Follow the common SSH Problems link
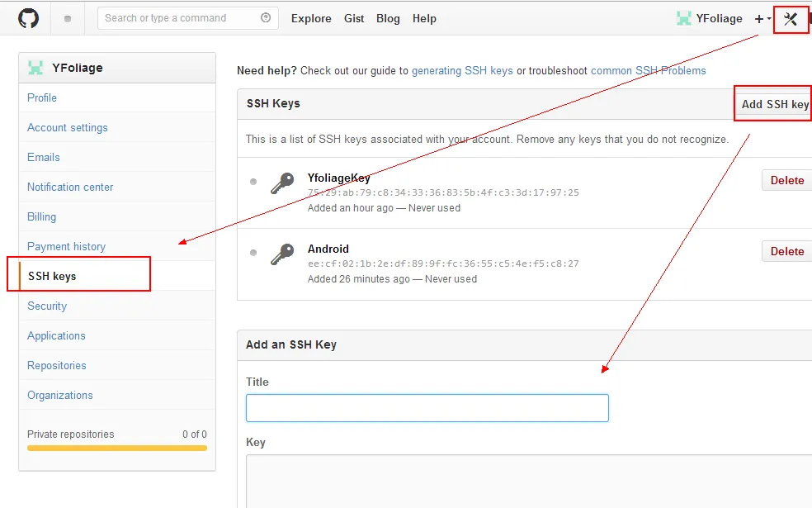Screen dimensions: 812x508 pos(649,70)
